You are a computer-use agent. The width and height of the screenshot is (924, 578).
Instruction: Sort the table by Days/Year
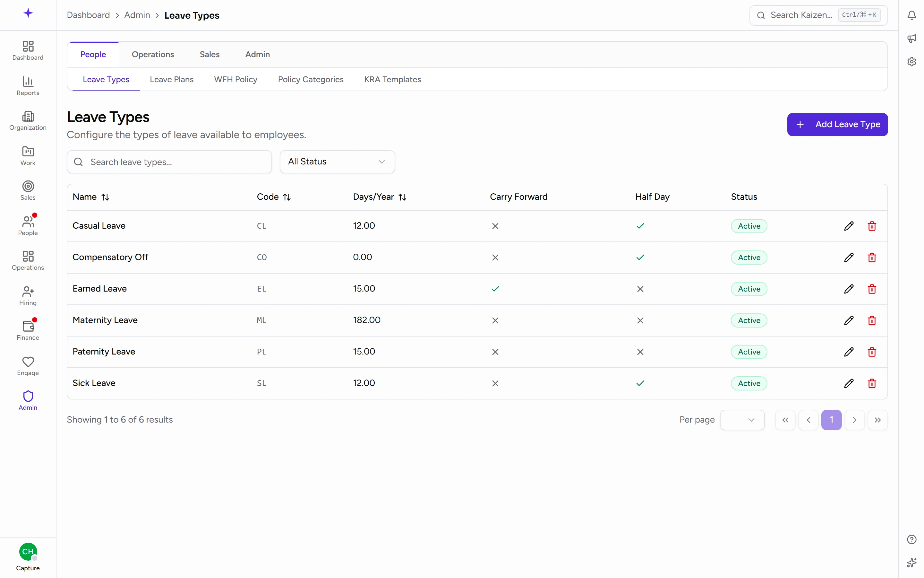click(380, 197)
